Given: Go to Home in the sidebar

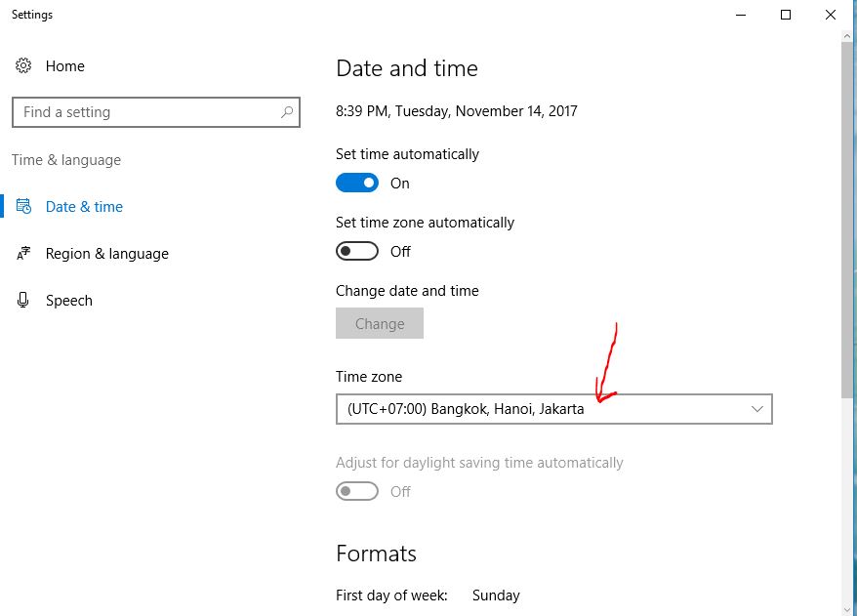Looking at the screenshot, I should 65,66.
